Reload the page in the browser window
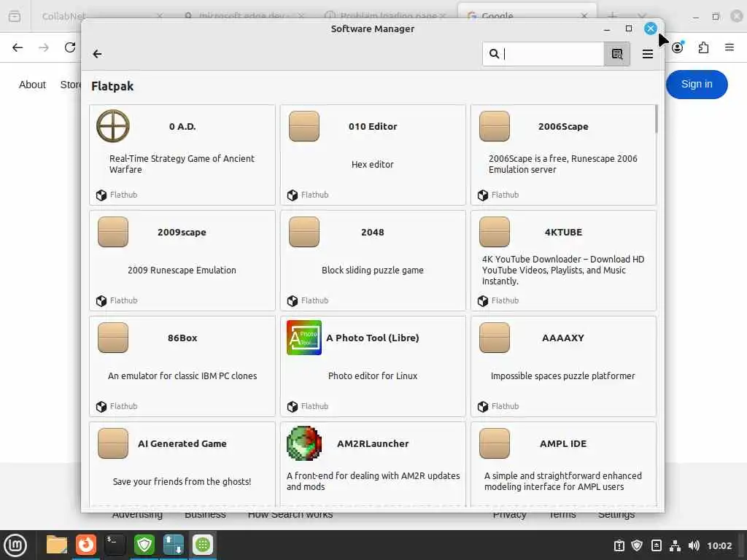 (x=70, y=47)
